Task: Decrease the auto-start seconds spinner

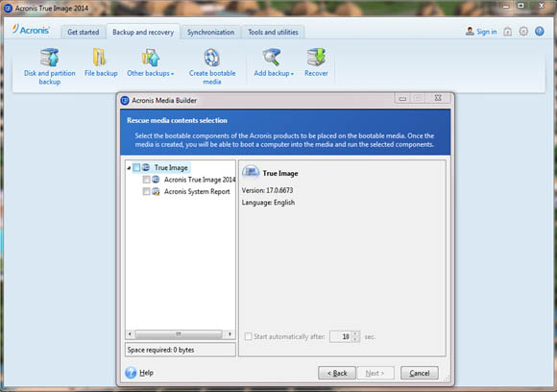Action: pos(355,339)
